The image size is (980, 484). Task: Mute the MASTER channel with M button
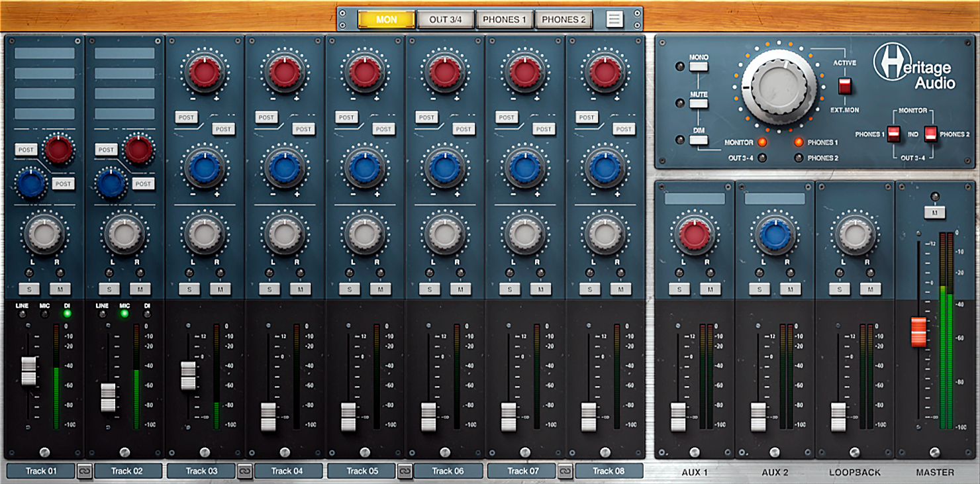click(934, 213)
